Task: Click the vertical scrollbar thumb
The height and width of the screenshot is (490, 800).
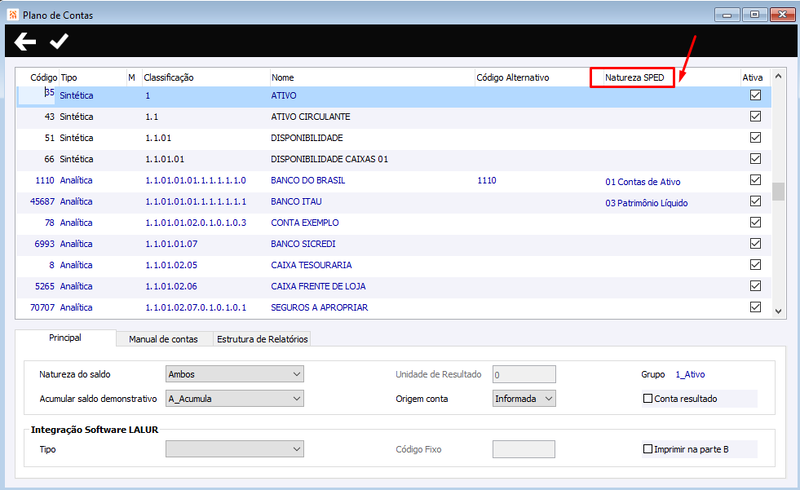Action: coord(778,192)
